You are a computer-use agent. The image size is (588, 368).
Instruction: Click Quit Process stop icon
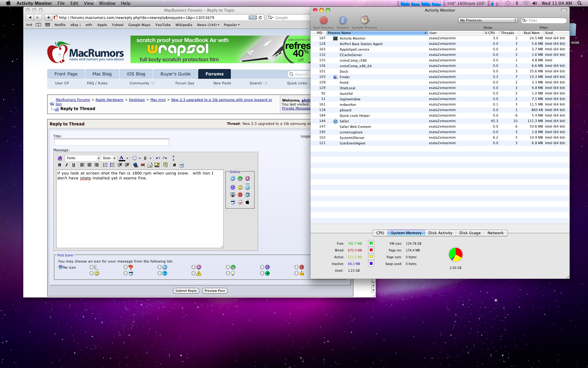(323, 21)
